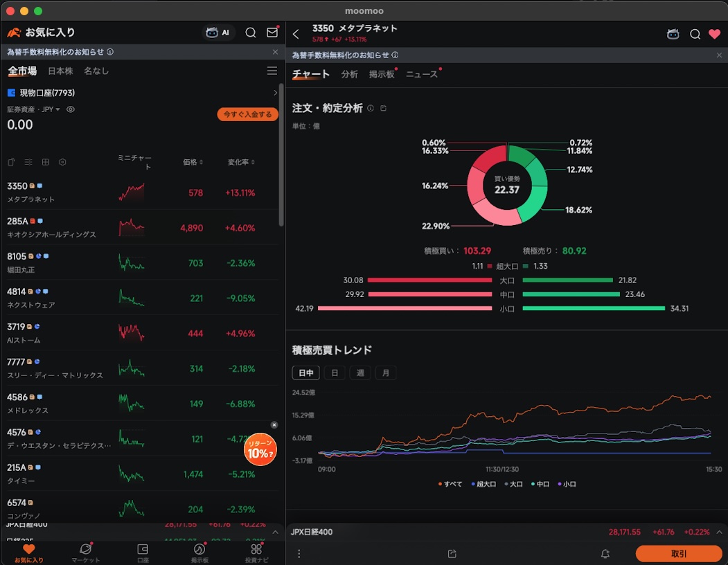728x565 pixels.
Task: Select 週 trend period
Action: click(359, 373)
